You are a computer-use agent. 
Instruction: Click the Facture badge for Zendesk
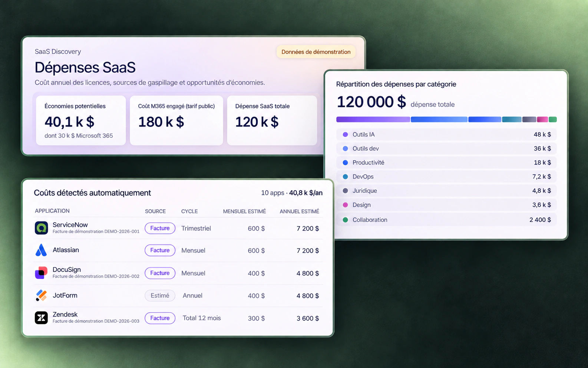click(160, 318)
